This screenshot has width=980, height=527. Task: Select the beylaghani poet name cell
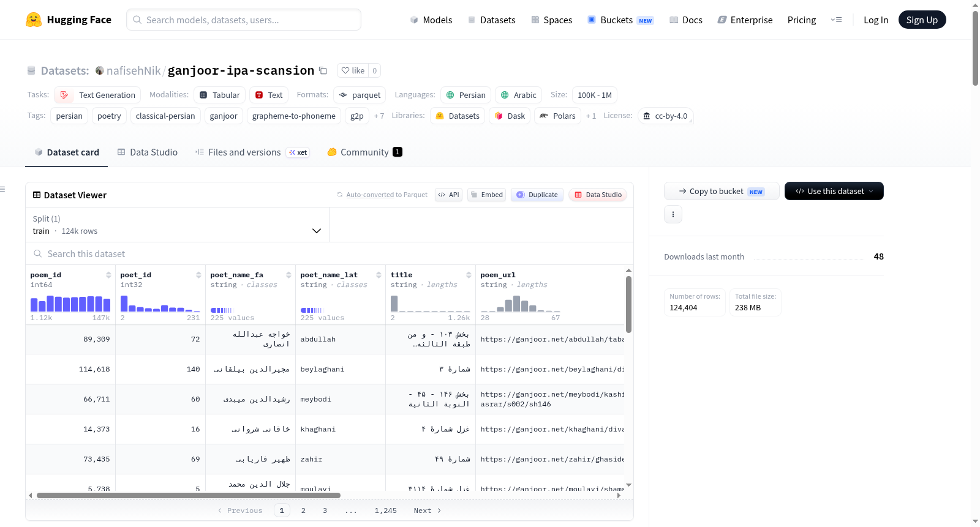click(x=341, y=369)
